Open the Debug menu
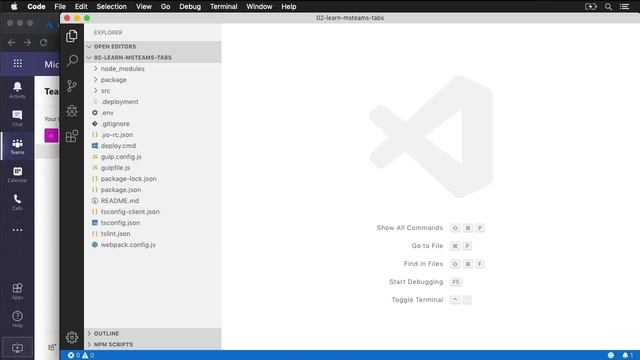Image resolution: width=640 pixels, height=360 pixels. click(190, 7)
